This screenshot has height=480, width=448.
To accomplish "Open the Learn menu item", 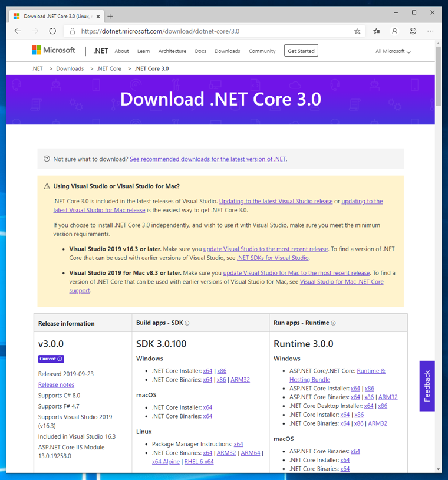I will [143, 51].
